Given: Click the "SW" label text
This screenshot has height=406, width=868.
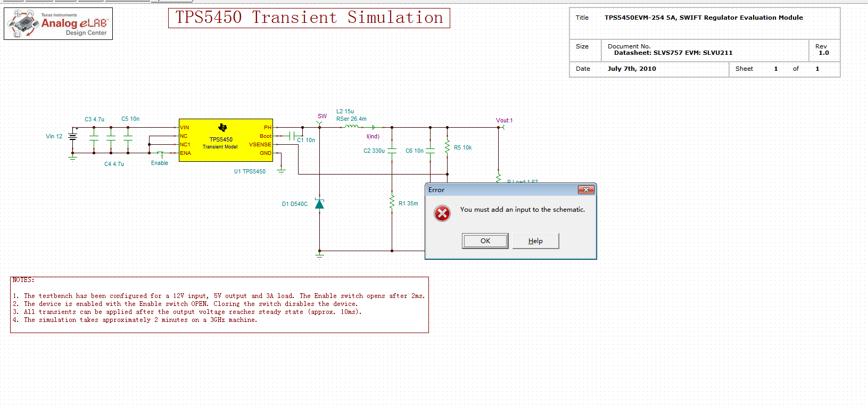Looking at the screenshot, I should pyautogui.click(x=322, y=116).
